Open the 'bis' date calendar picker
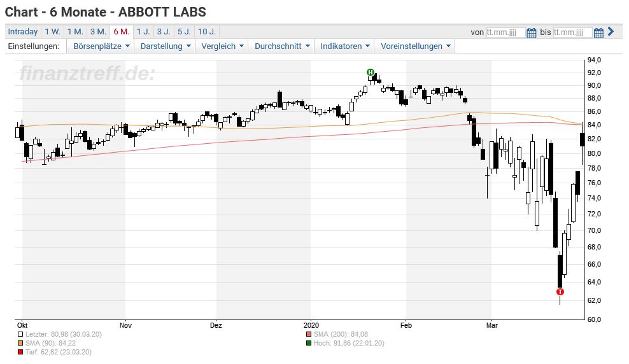Screen dimensions: 629x364 coord(598,33)
